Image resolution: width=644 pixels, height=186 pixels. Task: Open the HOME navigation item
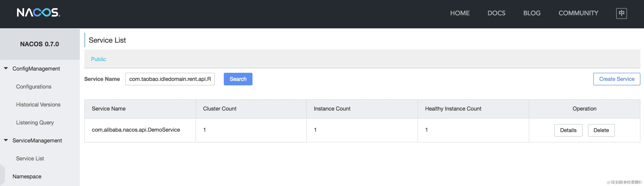460,13
